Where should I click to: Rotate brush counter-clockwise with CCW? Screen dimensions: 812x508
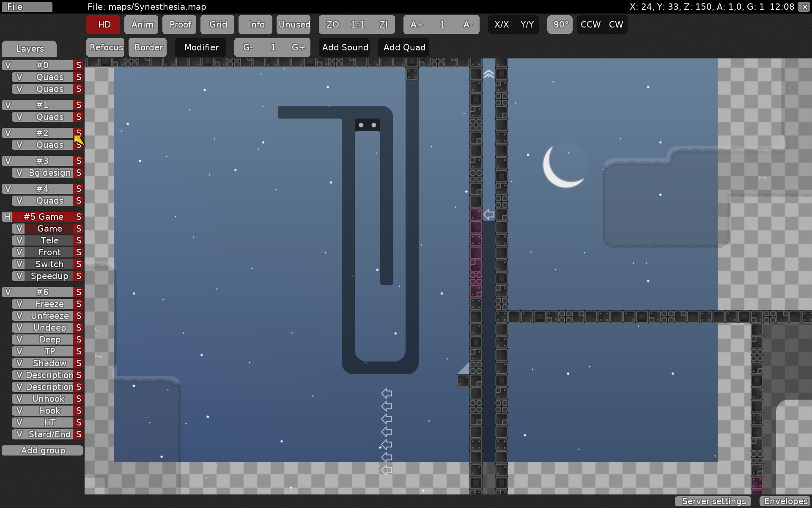click(x=590, y=24)
